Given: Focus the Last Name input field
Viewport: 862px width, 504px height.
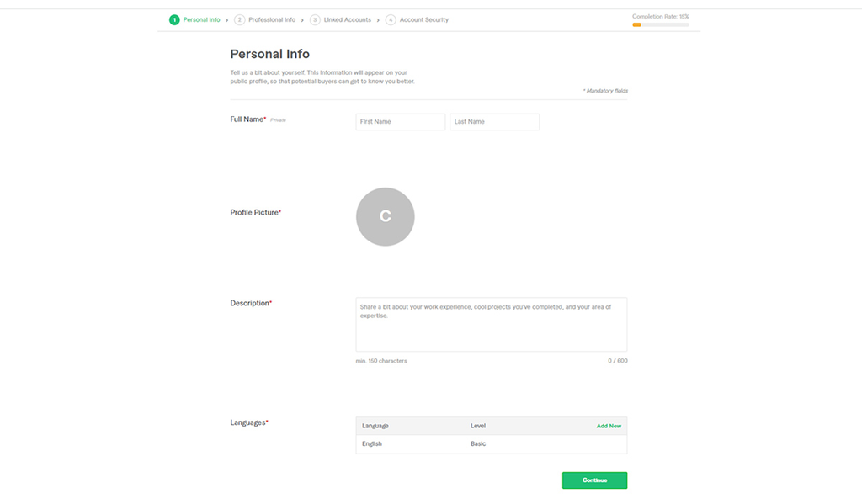Looking at the screenshot, I should tap(494, 121).
